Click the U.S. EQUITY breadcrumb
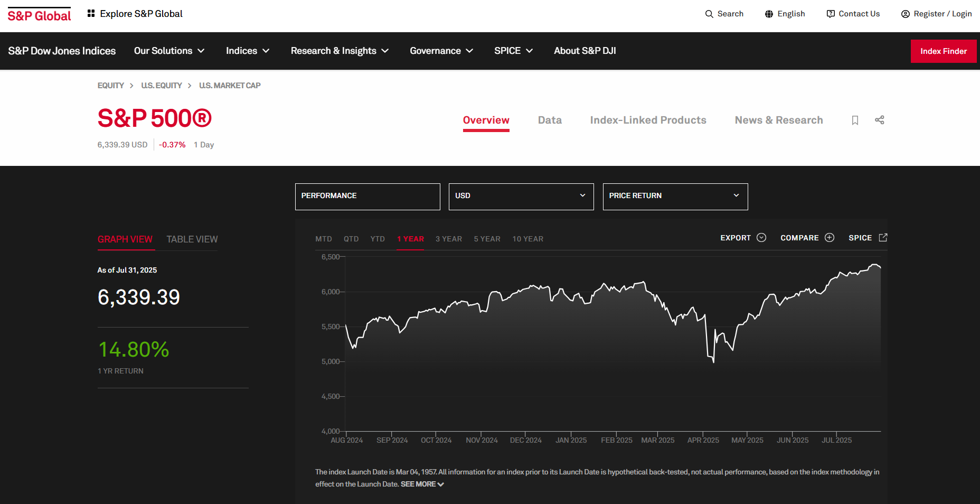This screenshot has width=980, height=504. 162,86
